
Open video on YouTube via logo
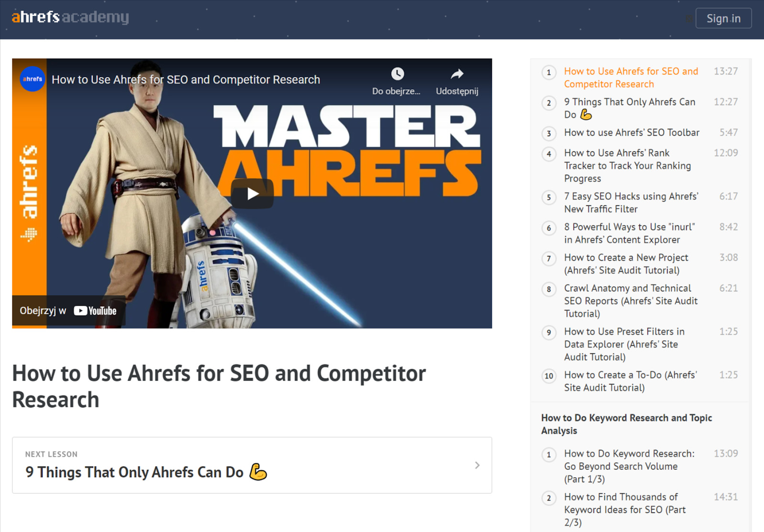tap(95, 311)
